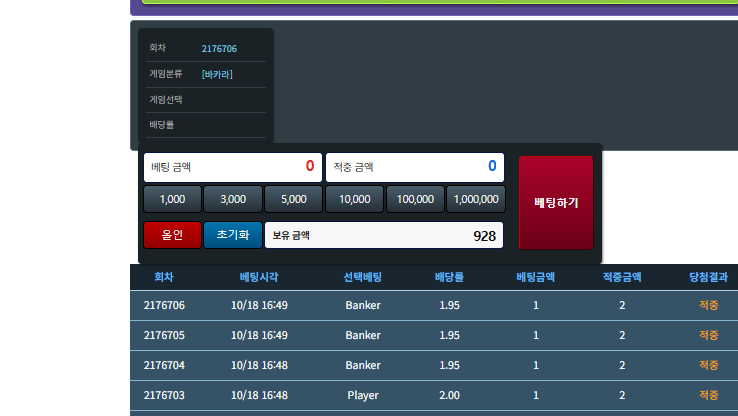
Task: Click 적중 result in row 2176705
Action: tap(708, 335)
